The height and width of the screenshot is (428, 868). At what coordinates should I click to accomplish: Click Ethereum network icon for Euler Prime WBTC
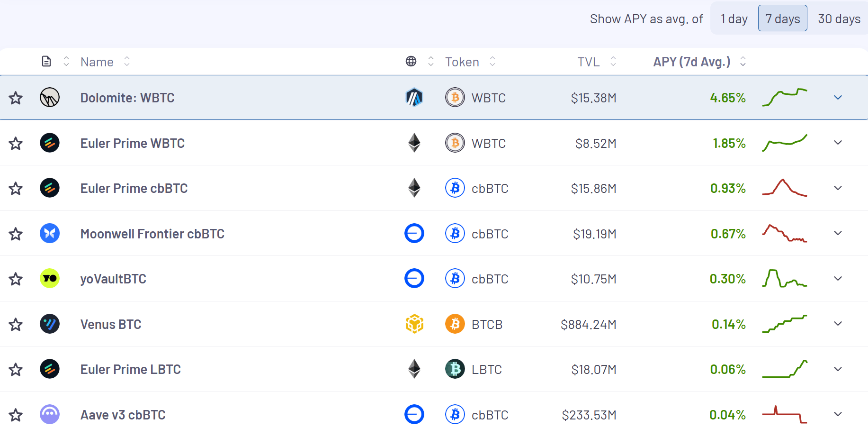pos(414,143)
